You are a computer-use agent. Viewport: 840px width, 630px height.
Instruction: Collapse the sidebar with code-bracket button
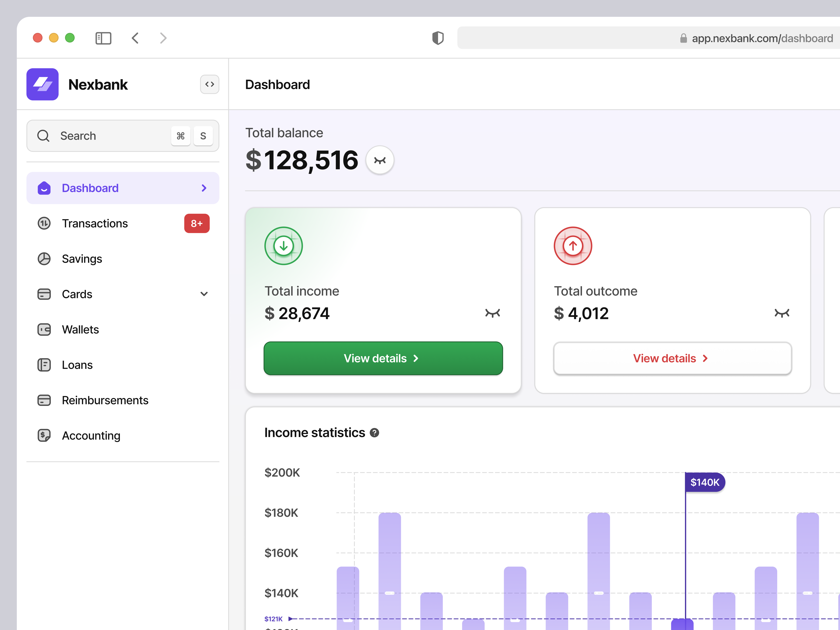pyautogui.click(x=210, y=84)
